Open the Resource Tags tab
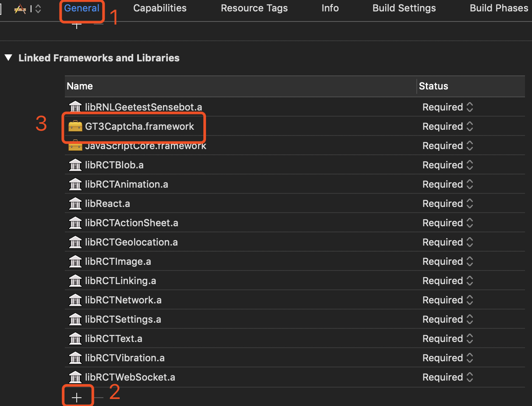Screen dimensions: 532x406 [x=254, y=8]
